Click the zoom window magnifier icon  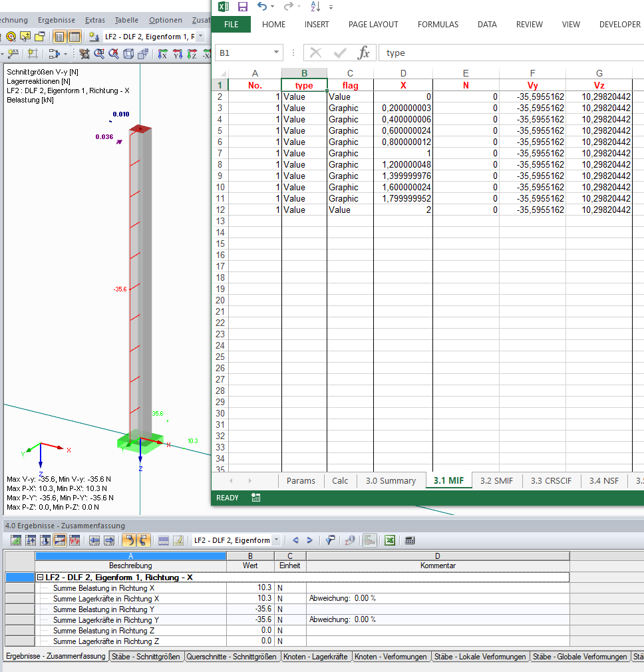click(x=99, y=54)
